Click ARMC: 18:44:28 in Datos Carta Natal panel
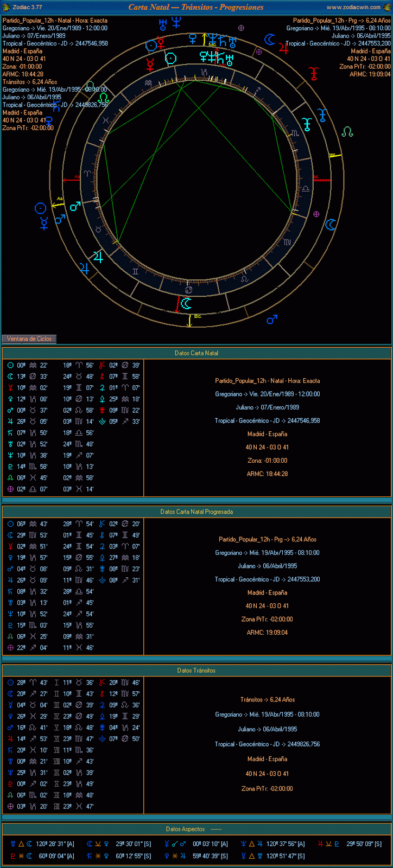This screenshot has width=393, height=868. (x=267, y=474)
